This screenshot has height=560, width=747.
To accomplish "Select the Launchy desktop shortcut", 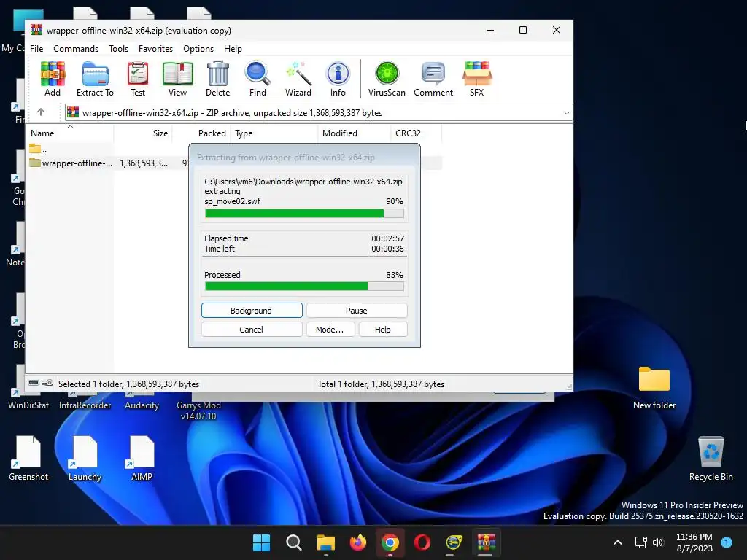I will coord(85,458).
